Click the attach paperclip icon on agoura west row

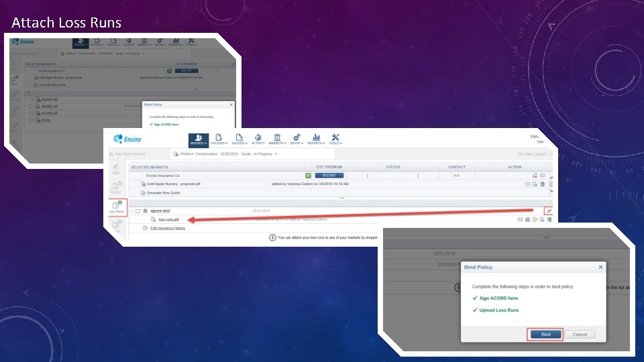tap(549, 210)
